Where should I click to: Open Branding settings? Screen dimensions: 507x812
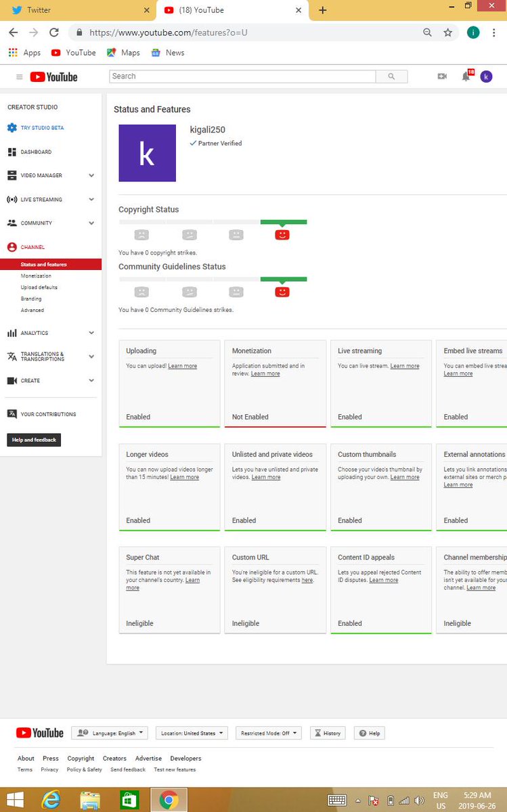click(x=31, y=298)
